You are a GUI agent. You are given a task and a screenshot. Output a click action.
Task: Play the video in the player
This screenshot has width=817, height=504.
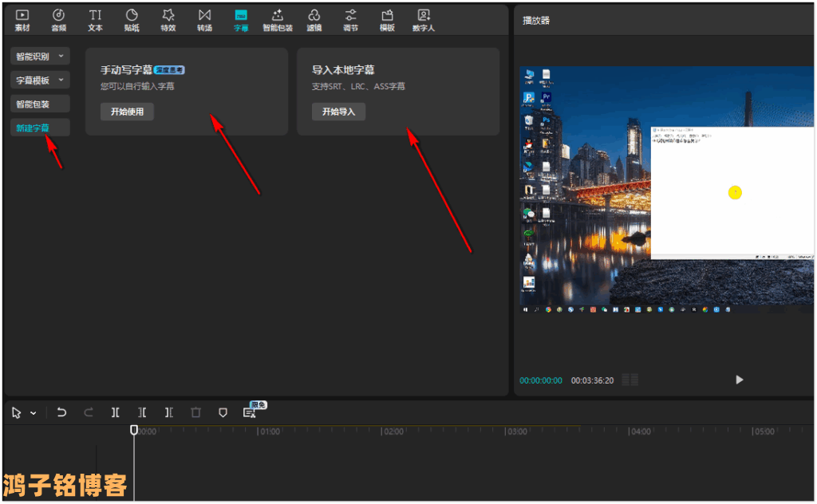click(739, 380)
